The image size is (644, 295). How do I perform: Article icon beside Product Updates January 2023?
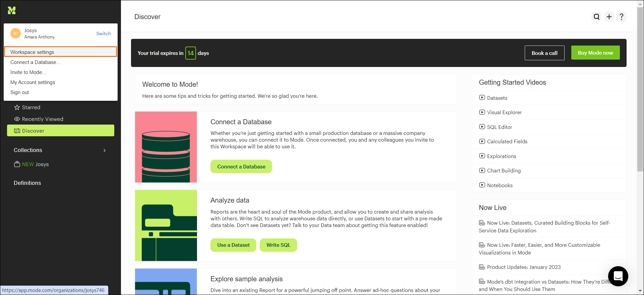click(x=482, y=267)
